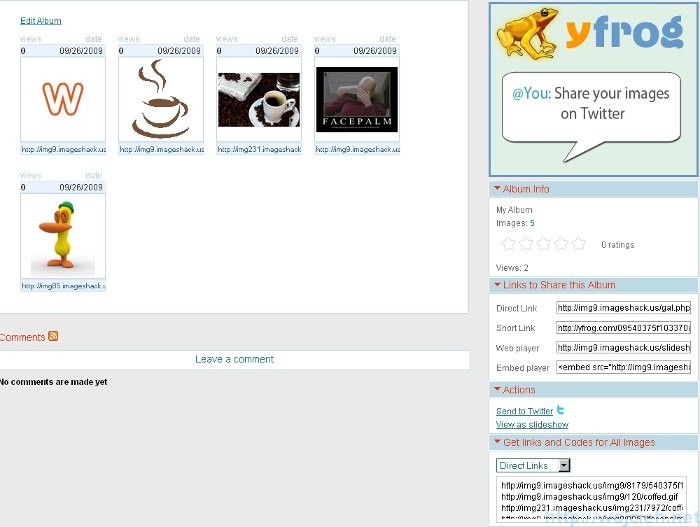Click the 'Views: 2' text

(x=512, y=268)
